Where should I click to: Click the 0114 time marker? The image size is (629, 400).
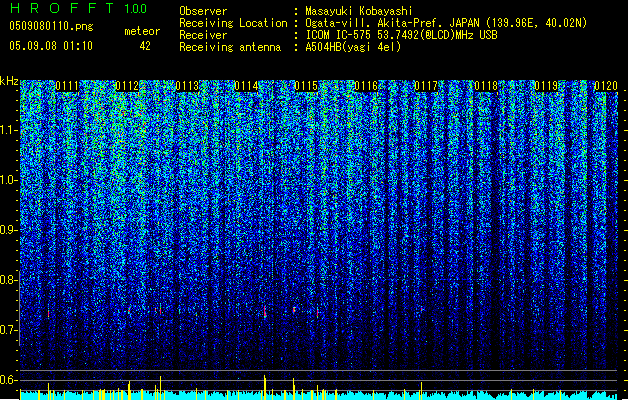point(246,86)
